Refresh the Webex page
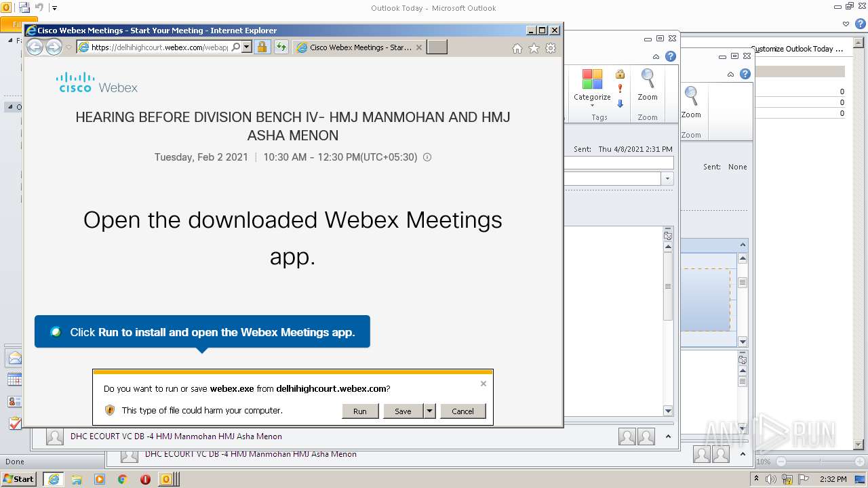Image resolution: width=868 pixels, height=488 pixels. (x=281, y=47)
